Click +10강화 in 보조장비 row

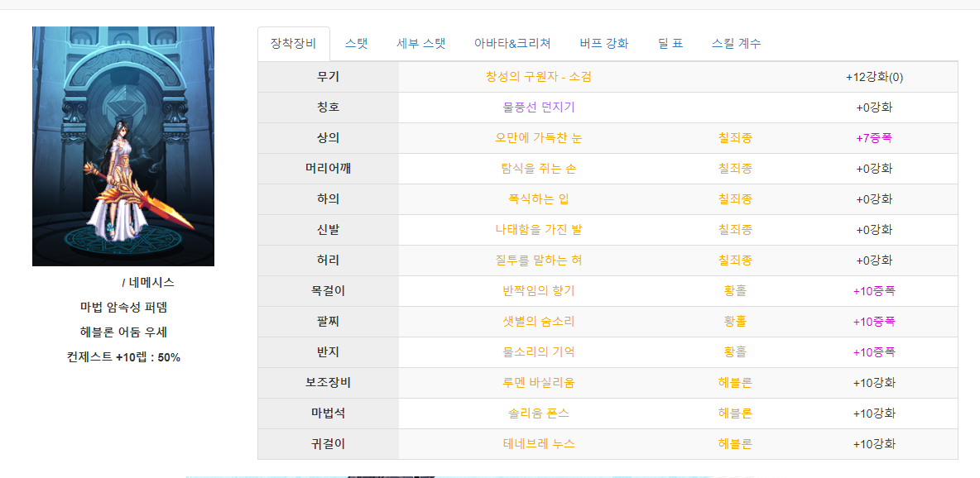click(874, 383)
